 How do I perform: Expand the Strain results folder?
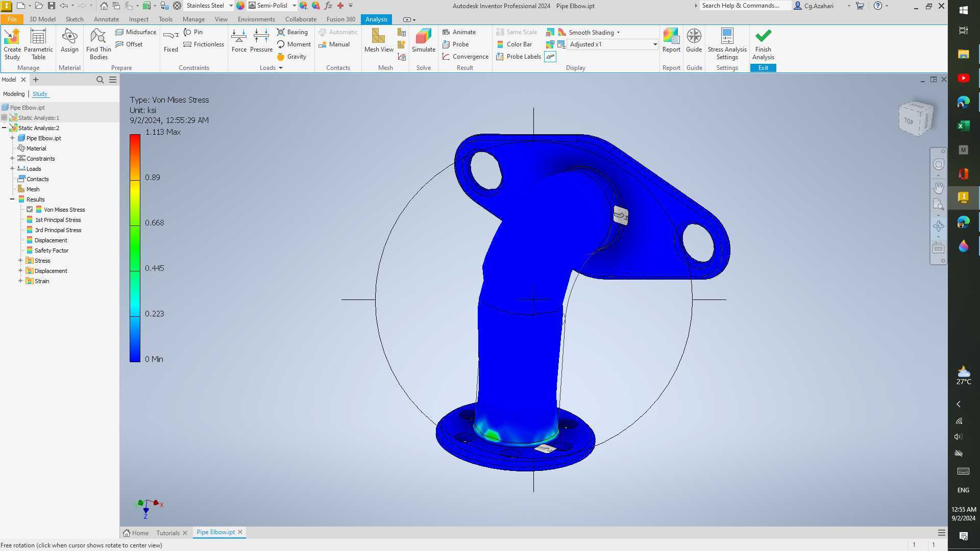(20, 281)
